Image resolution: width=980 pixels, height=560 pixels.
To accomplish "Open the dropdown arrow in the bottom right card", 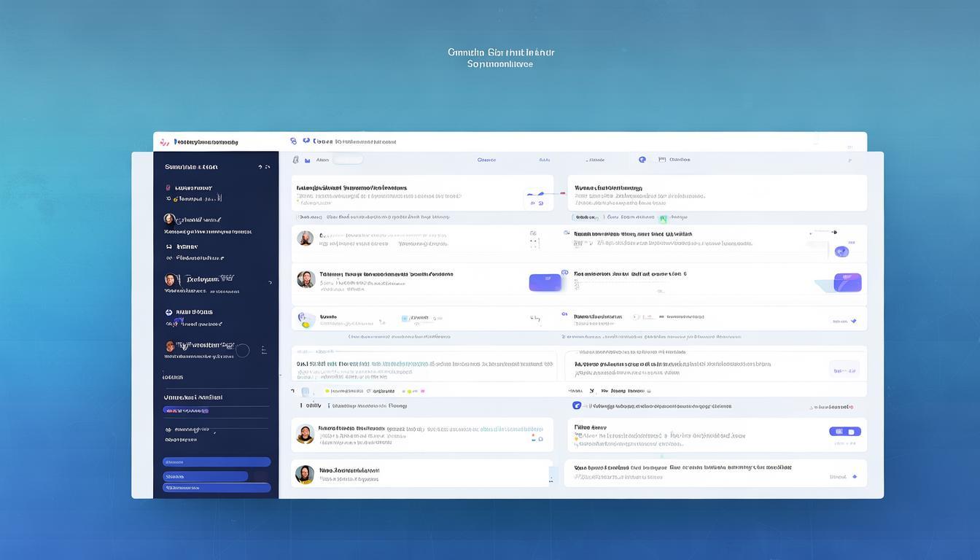I will pyautogui.click(x=855, y=477).
